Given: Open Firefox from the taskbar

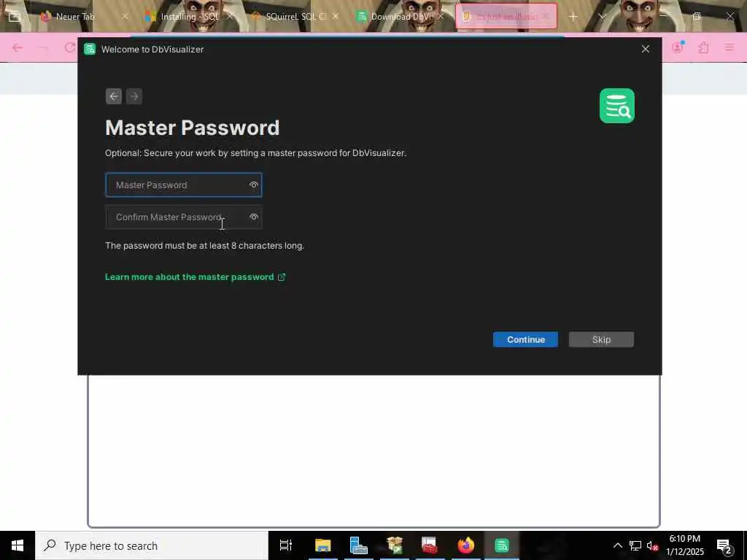Looking at the screenshot, I should click(466, 545).
